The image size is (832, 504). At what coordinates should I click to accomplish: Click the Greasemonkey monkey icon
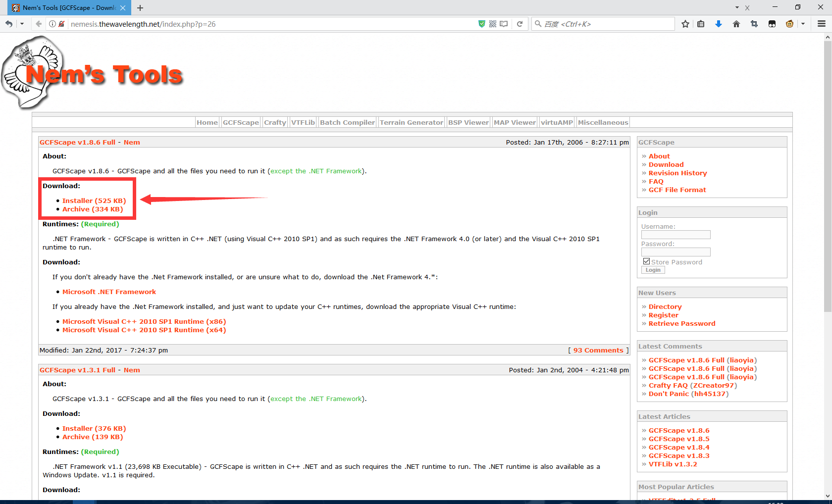[x=790, y=24]
